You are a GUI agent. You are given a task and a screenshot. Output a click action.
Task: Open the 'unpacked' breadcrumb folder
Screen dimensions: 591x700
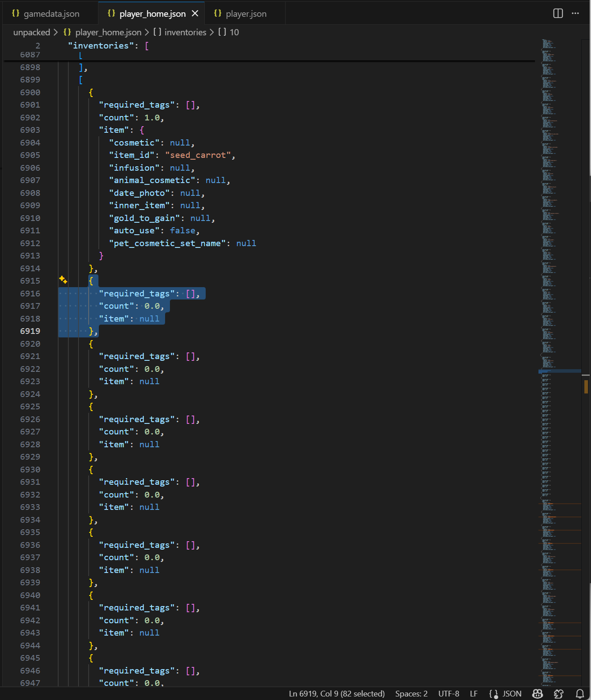click(31, 32)
